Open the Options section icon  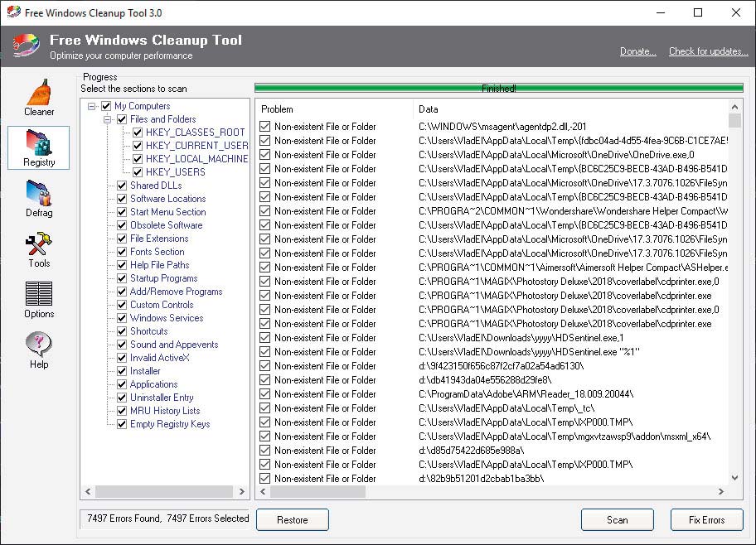(39, 300)
